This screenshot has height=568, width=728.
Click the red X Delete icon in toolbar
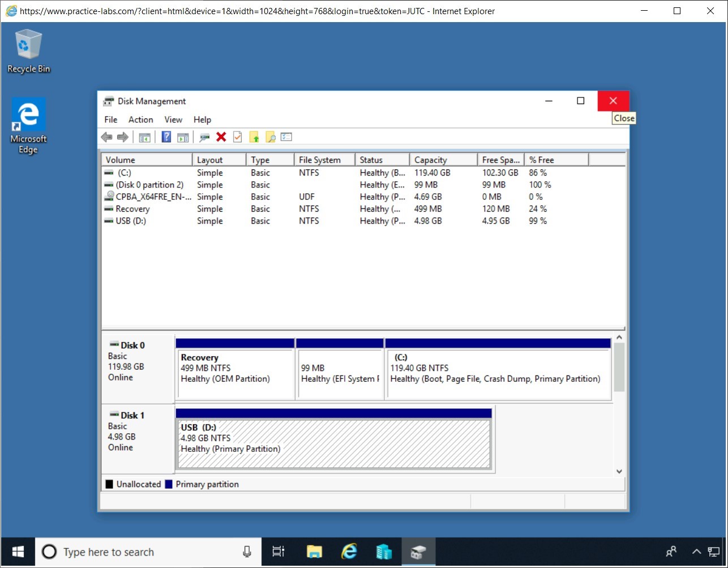221,137
